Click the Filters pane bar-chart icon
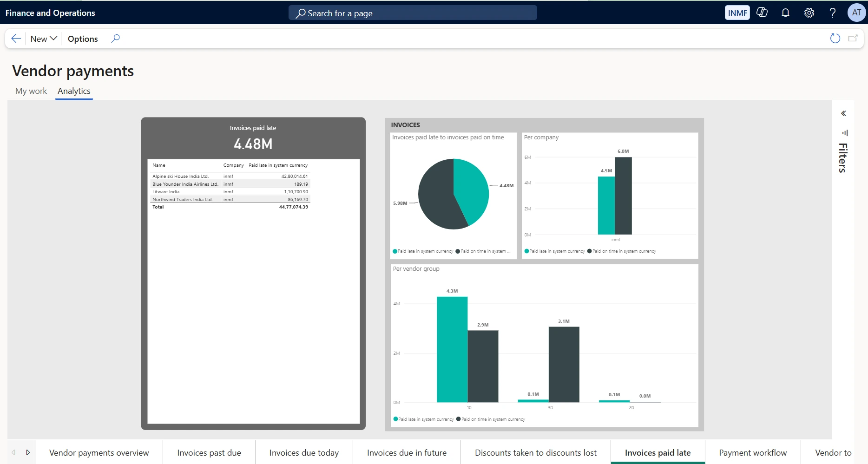Screen dimensions: 868x464 point(845,133)
